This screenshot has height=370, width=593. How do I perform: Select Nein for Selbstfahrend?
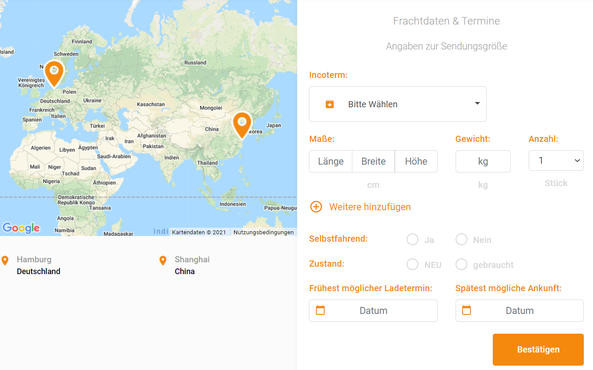tap(461, 239)
